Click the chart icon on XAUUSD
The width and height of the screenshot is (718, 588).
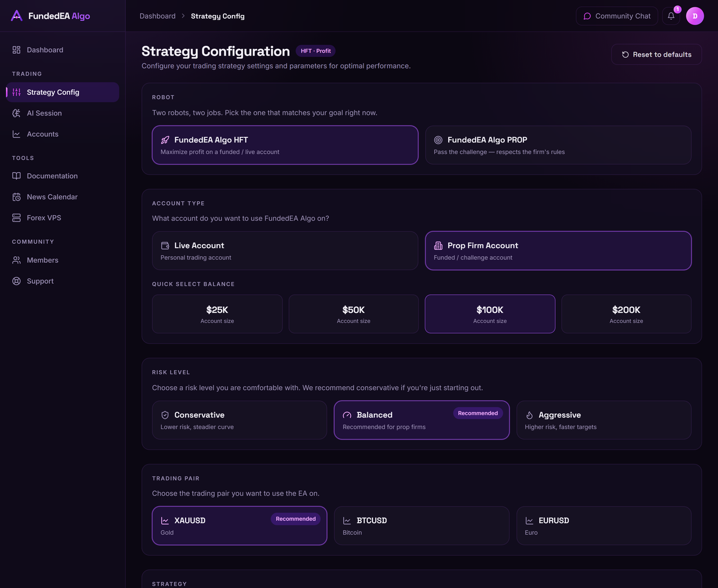click(165, 521)
